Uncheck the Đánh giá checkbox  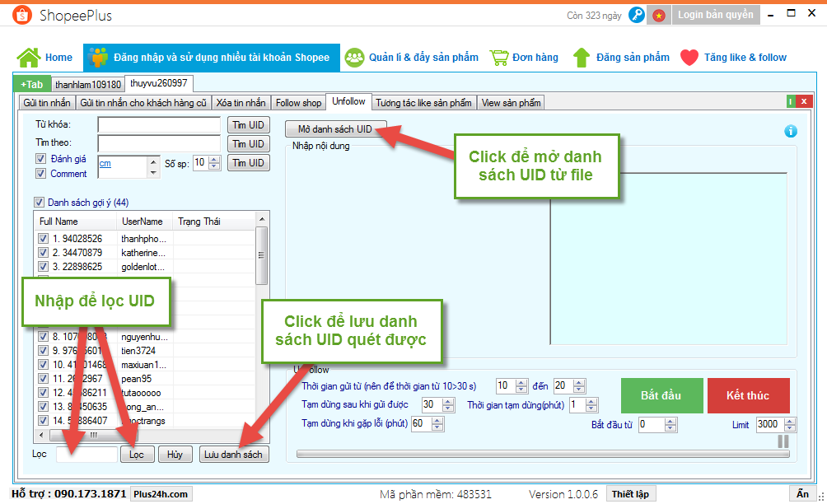tap(40, 159)
